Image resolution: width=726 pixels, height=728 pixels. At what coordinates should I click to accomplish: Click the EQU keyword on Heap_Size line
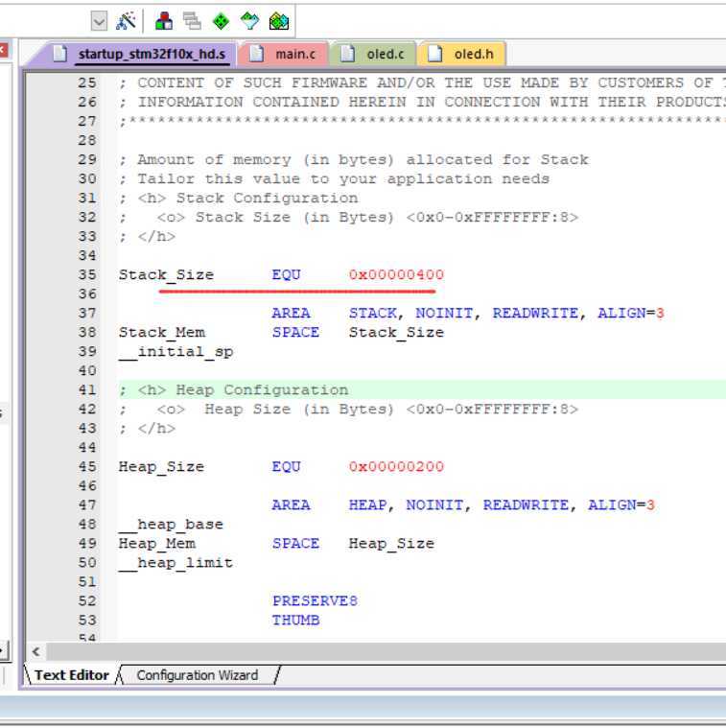(x=287, y=467)
